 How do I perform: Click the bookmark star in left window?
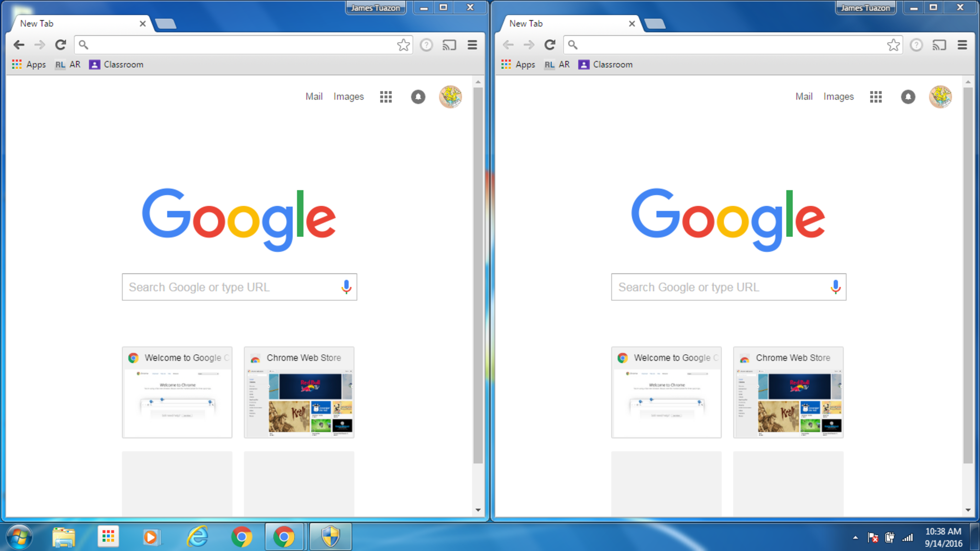coord(403,45)
